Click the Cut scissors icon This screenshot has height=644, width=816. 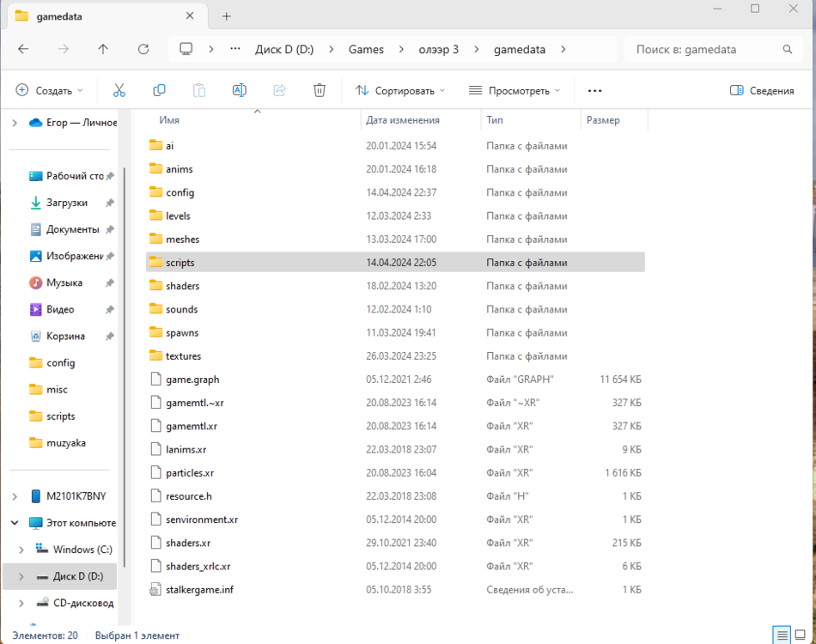point(119,90)
